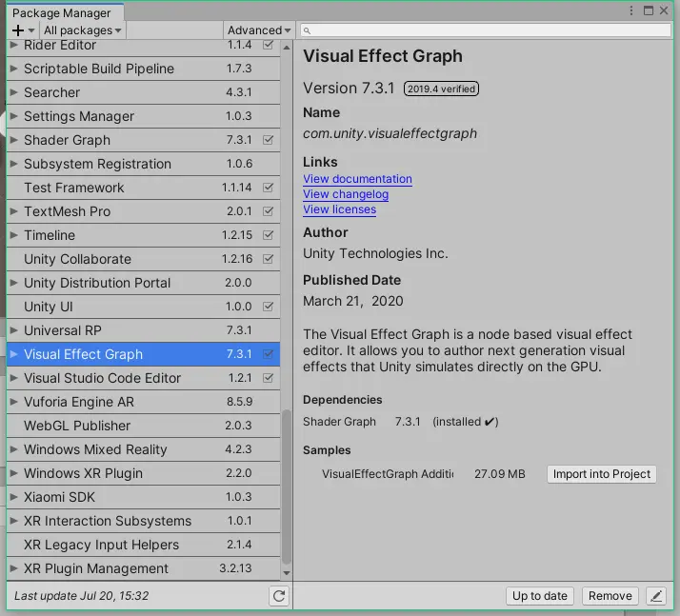The image size is (680, 616).
Task: Open the View licenses link
Action: click(340, 209)
